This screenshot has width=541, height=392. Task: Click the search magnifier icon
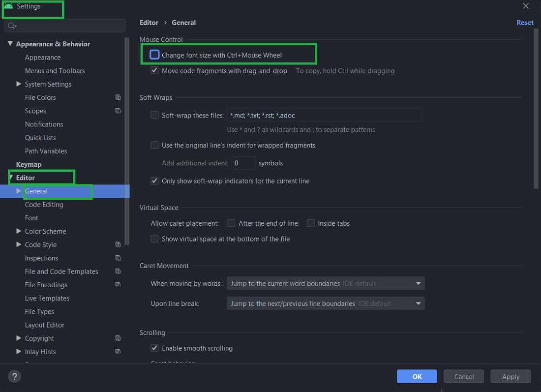tap(12, 26)
